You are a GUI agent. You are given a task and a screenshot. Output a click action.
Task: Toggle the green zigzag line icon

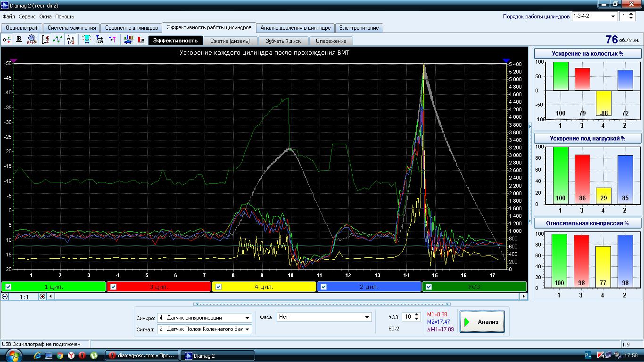pyautogui.click(x=58, y=40)
